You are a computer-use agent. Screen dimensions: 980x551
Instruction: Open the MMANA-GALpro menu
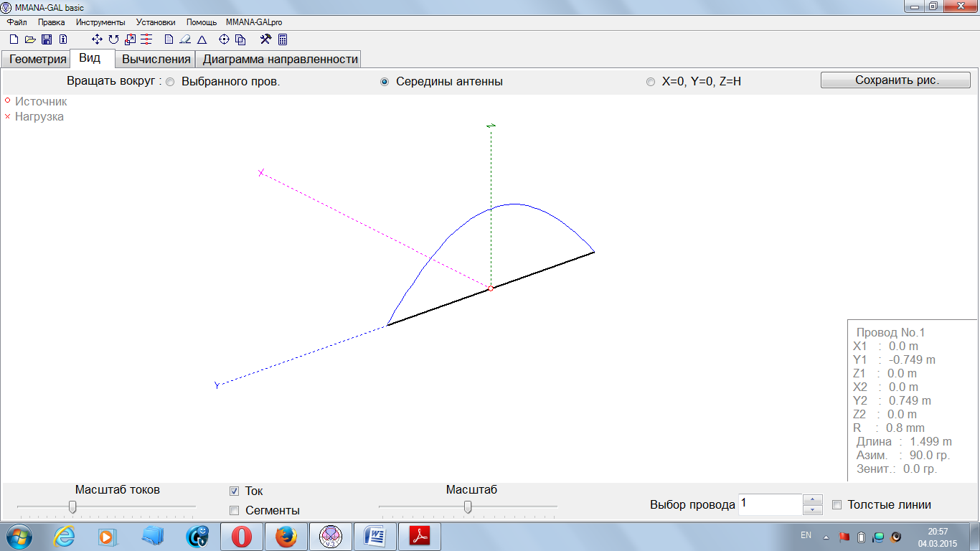click(254, 22)
